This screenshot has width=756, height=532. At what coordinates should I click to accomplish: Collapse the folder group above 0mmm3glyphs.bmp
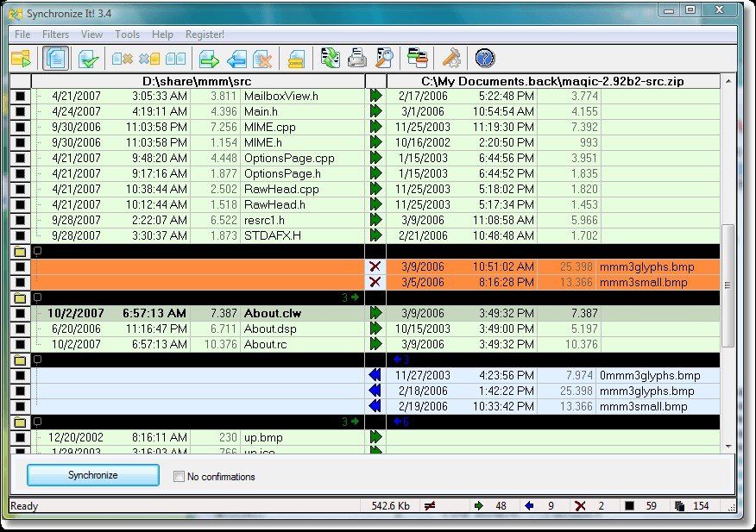click(x=37, y=360)
